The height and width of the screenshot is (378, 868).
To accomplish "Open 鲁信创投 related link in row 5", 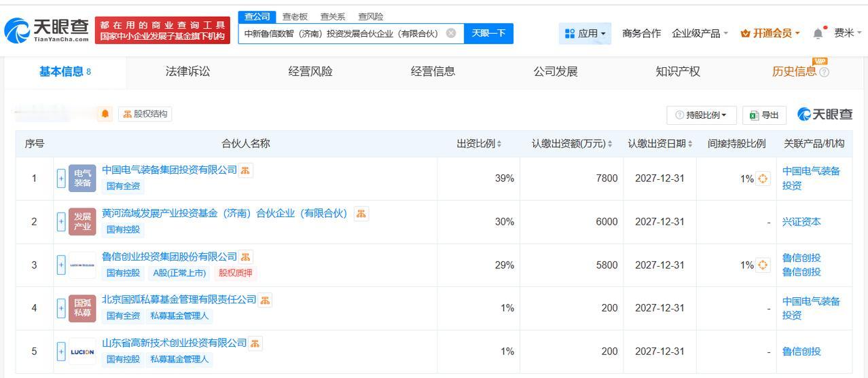I will 801,352.
